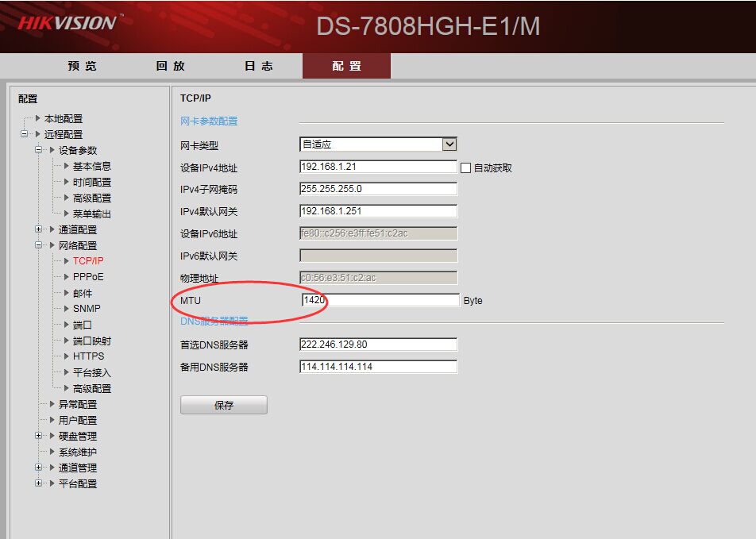
Task: Select the HTTPS tree item
Action: (88, 356)
